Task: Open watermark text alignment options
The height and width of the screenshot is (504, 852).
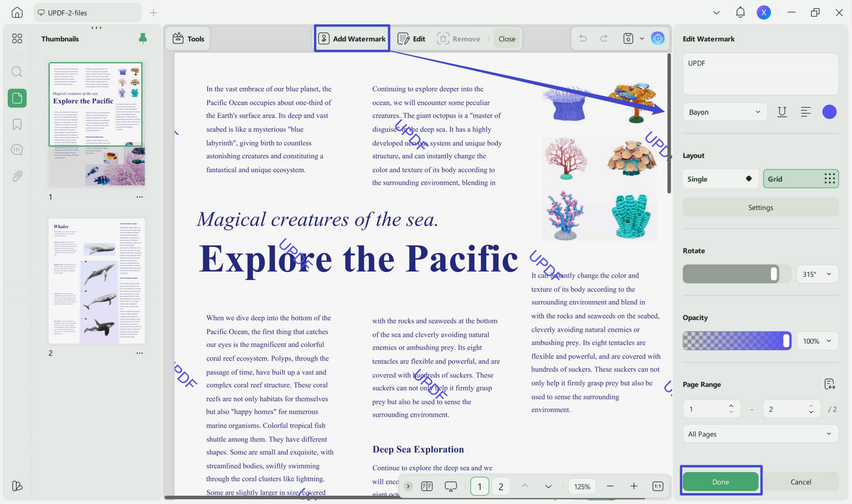Action: [805, 112]
